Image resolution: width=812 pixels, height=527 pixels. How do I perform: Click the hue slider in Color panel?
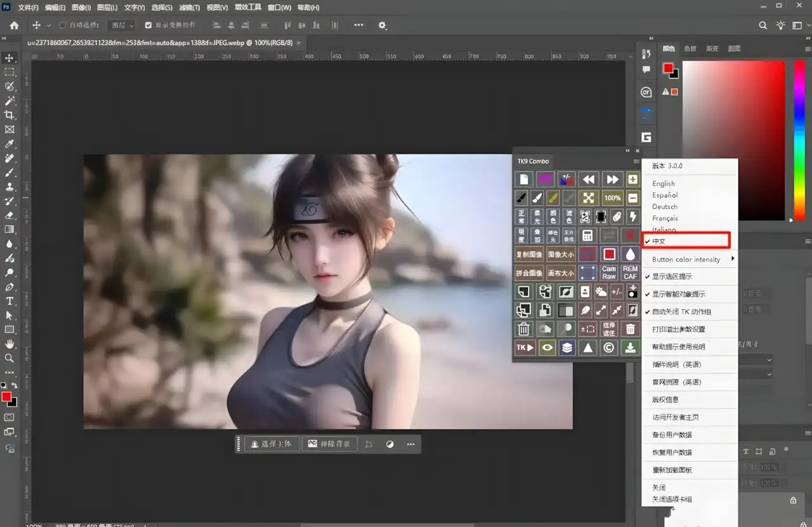(799, 141)
